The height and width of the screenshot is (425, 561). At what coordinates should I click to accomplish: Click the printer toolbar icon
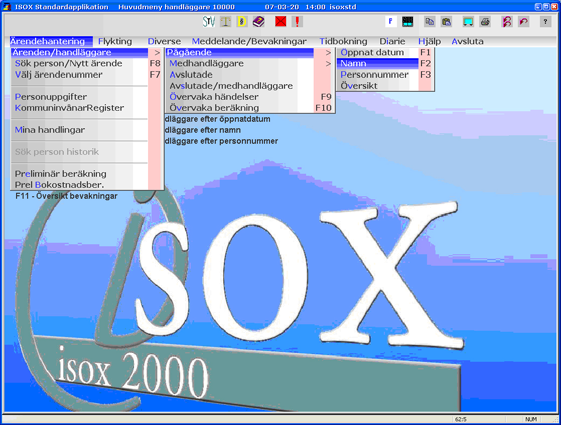(485, 22)
